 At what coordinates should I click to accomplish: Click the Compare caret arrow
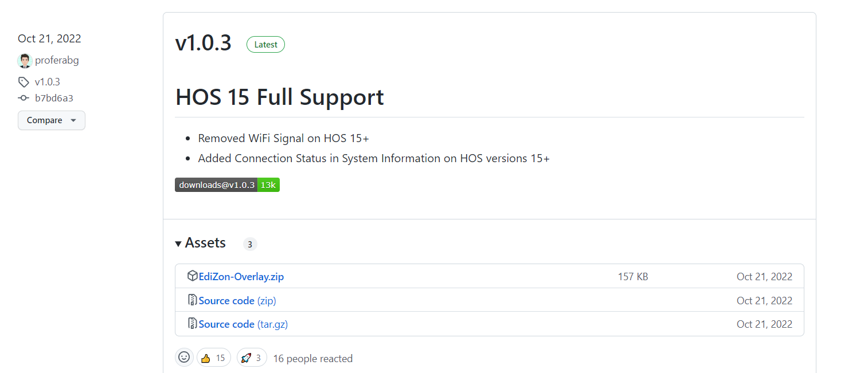pyautogui.click(x=73, y=120)
